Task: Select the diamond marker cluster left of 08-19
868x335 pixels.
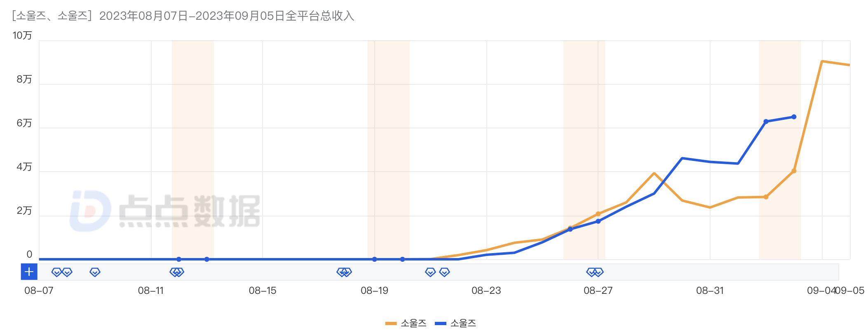Action: pyautogui.click(x=344, y=272)
